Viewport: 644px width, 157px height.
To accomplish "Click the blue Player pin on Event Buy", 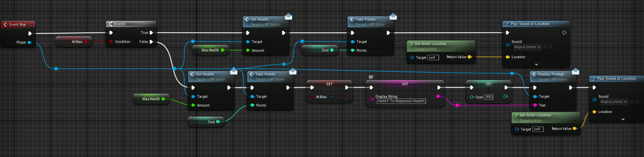I will point(29,42).
